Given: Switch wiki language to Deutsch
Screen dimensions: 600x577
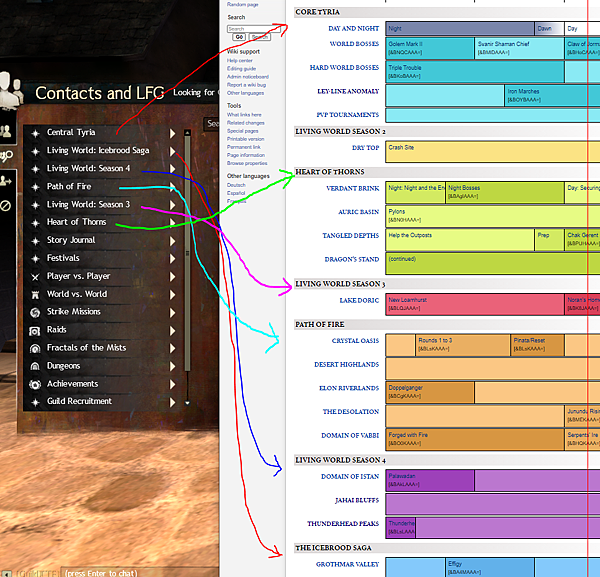Looking at the screenshot, I should click(236, 185).
